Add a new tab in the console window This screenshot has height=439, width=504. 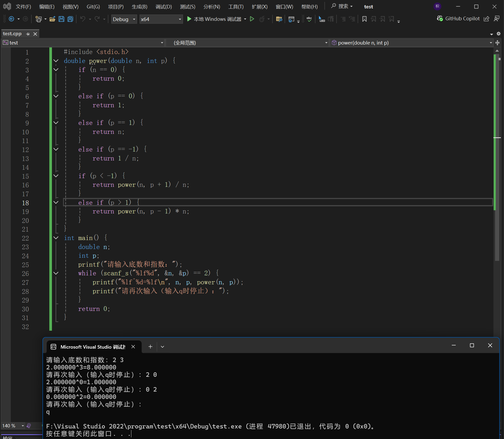coord(150,347)
